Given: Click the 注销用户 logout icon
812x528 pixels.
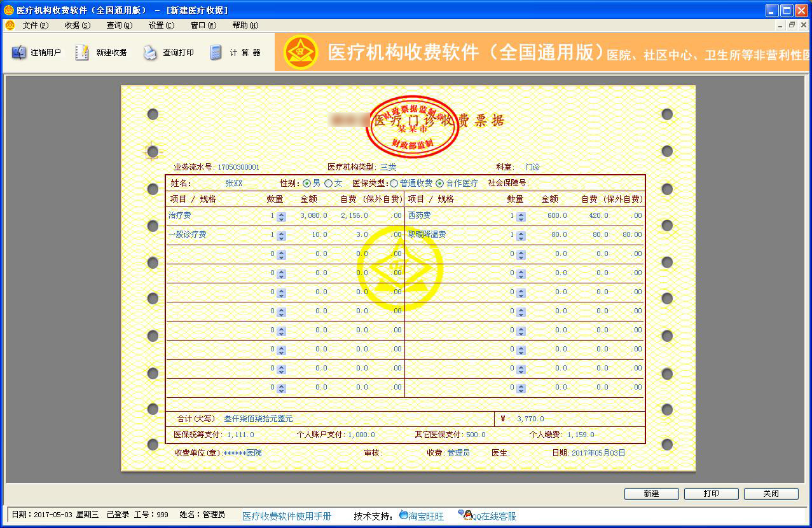Looking at the screenshot, I should 19,53.
